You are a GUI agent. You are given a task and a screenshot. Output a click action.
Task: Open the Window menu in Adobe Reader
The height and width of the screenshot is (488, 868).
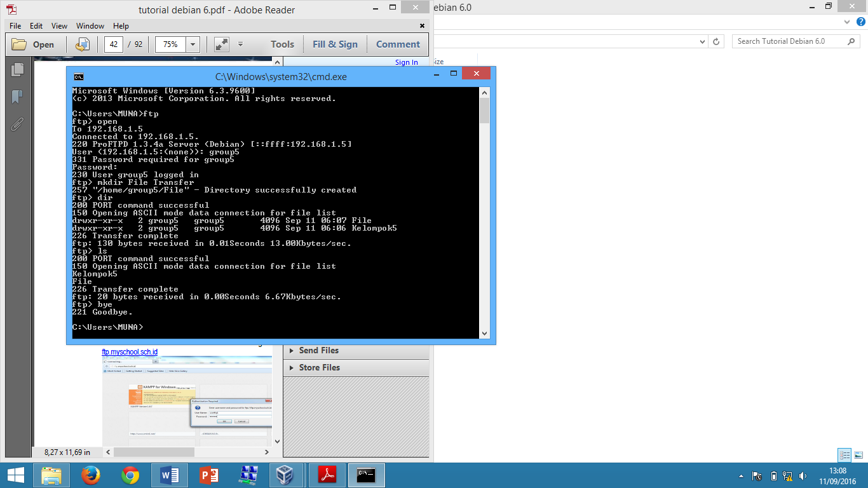click(90, 26)
